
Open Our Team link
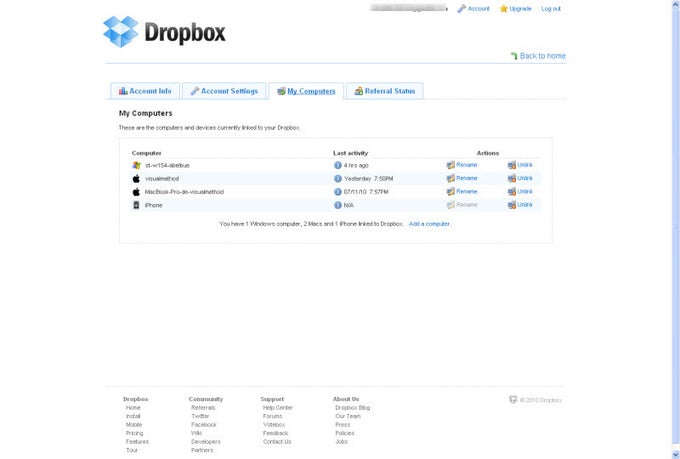[348, 416]
